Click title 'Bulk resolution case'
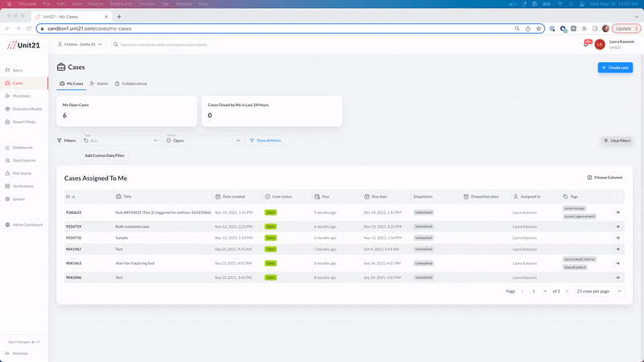Image resolution: width=644 pixels, height=362 pixels. (x=132, y=227)
